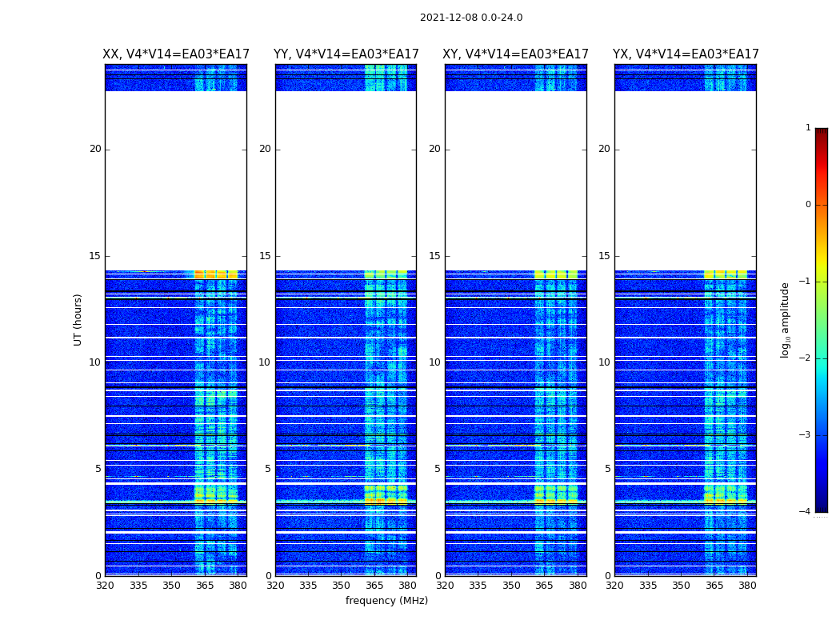Click the YX panel title
840x640 pixels.
[x=686, y=54]
